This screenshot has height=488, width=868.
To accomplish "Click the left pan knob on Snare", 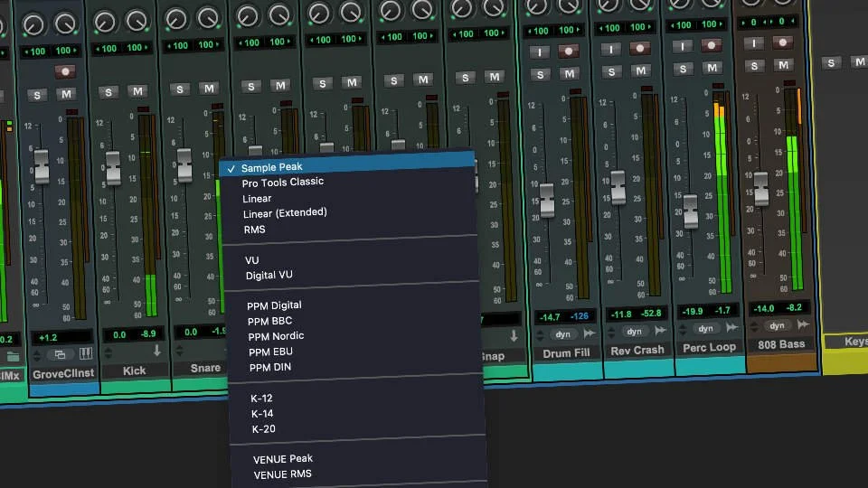I will (176, 19).
